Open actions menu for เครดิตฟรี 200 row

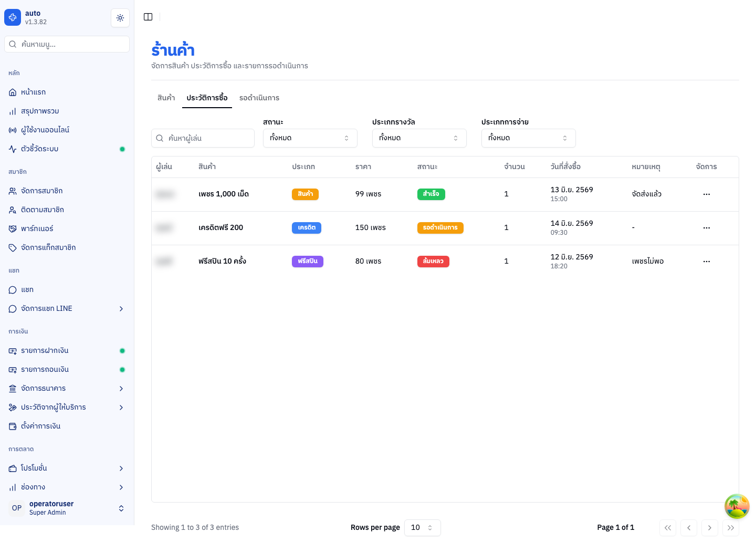pyautogui.click(x=707, y=228)
